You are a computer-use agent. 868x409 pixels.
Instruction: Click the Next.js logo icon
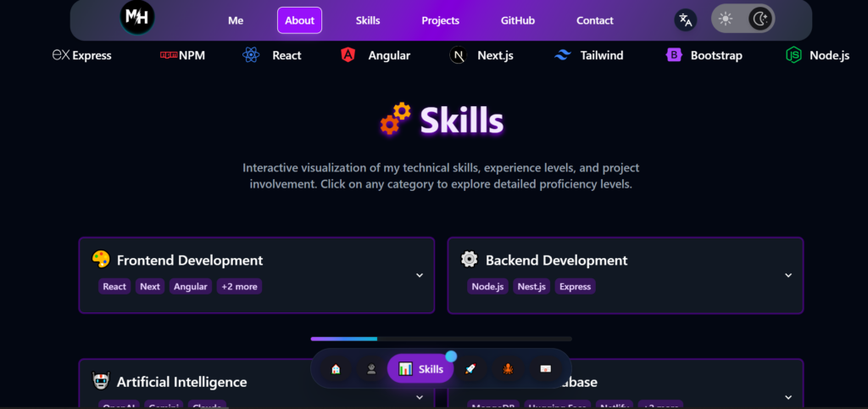459,55
